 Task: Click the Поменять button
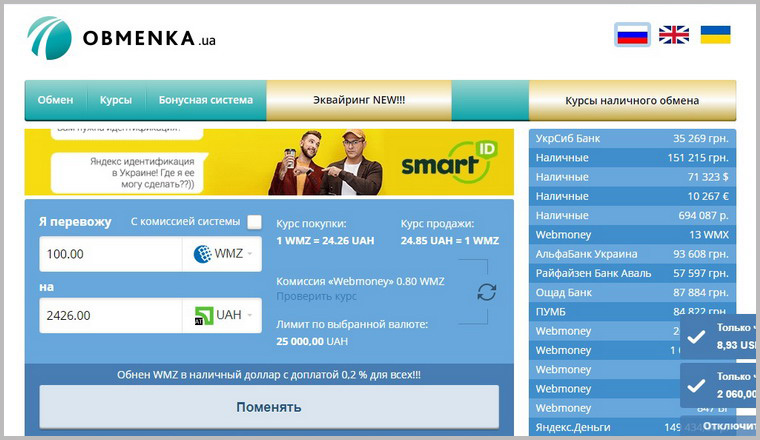269,407
